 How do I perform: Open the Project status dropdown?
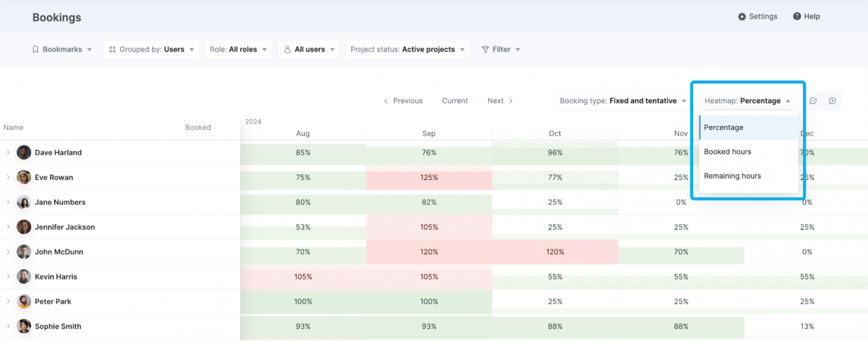[x=407, y=50]
